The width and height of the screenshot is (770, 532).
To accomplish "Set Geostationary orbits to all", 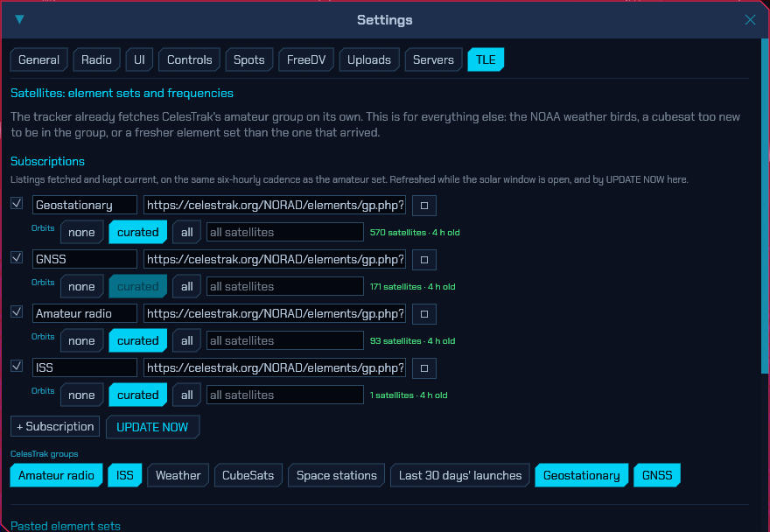I will [x=186, y=233].
